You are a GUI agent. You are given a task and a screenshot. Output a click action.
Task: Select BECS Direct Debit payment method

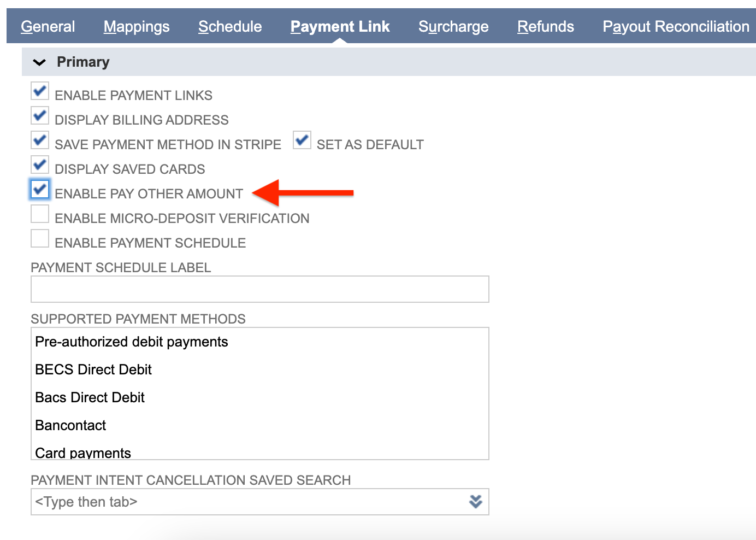(93, 369)
